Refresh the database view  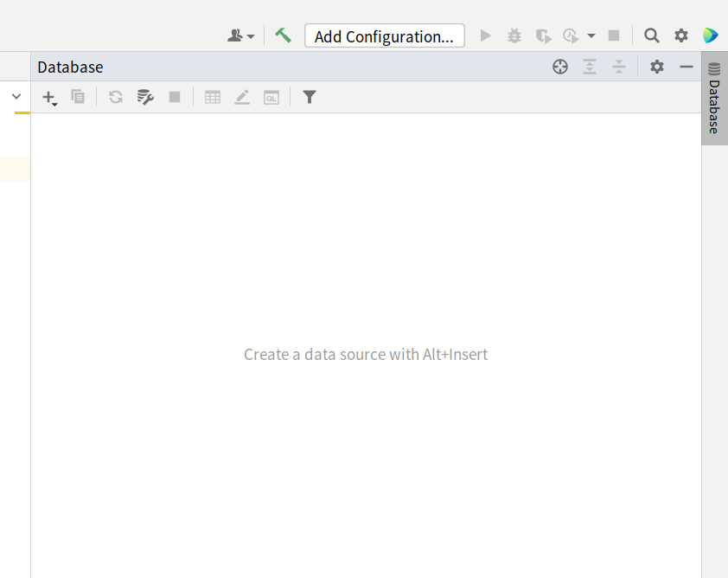[115, 97]
